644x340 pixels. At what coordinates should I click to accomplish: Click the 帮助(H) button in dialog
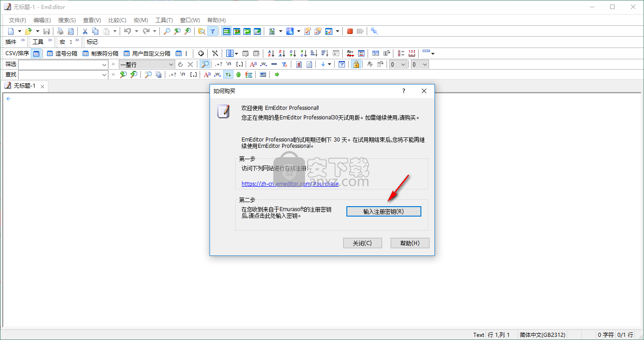point(410,243)
